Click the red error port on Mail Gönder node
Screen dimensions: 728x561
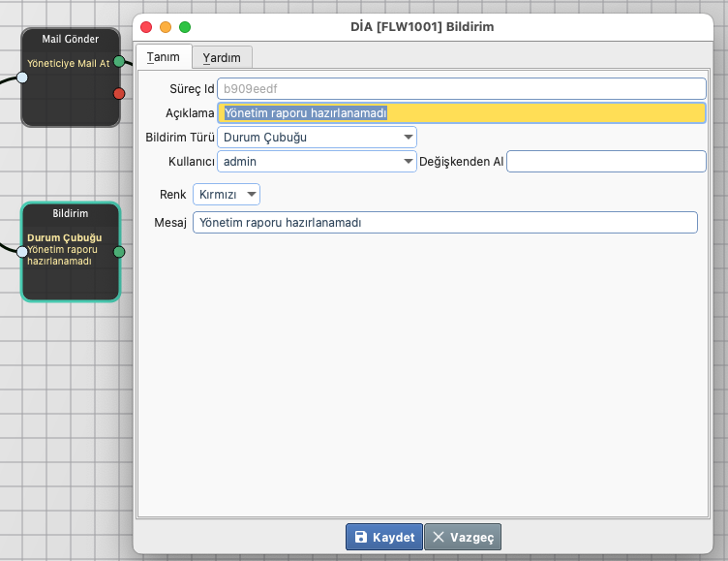point(119,93)
